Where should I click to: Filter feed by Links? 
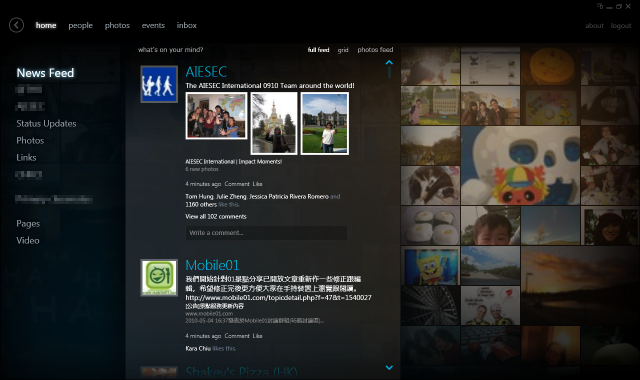click(x=26, y=158)
